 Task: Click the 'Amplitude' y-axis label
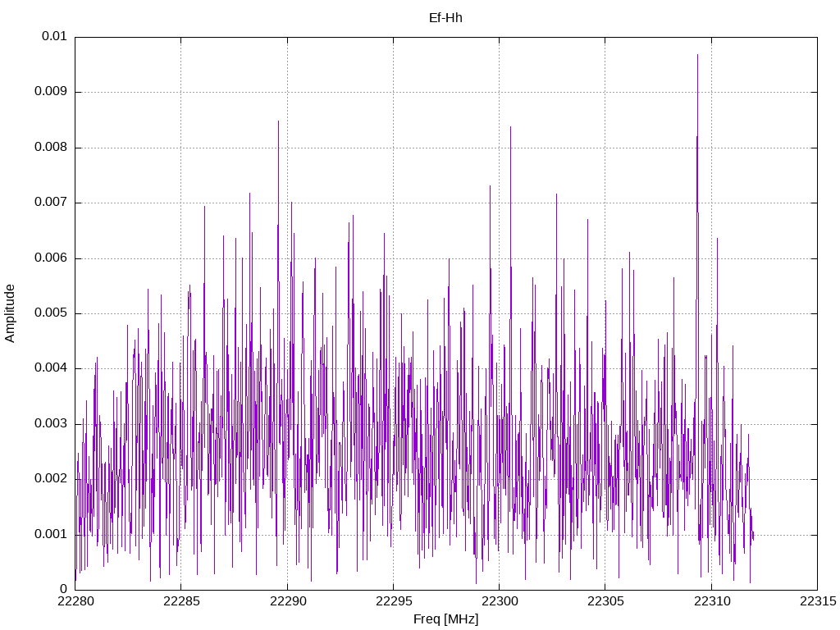[10, 313]
